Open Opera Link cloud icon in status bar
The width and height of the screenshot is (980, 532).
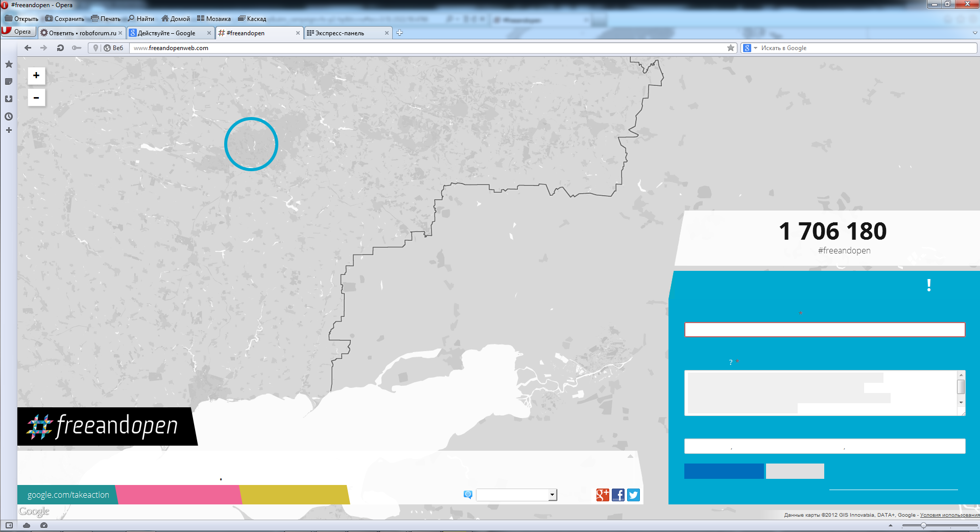pos(27,525)
